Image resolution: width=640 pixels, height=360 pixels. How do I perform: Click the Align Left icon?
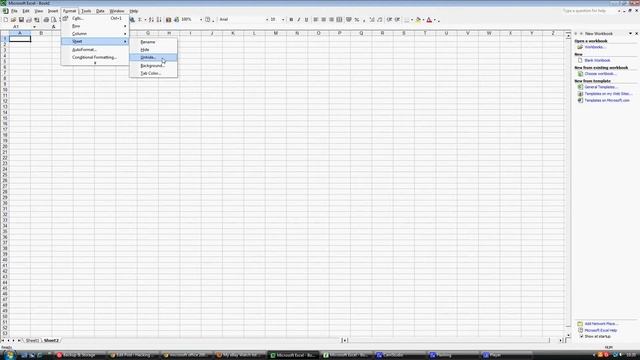pos(316,20)
